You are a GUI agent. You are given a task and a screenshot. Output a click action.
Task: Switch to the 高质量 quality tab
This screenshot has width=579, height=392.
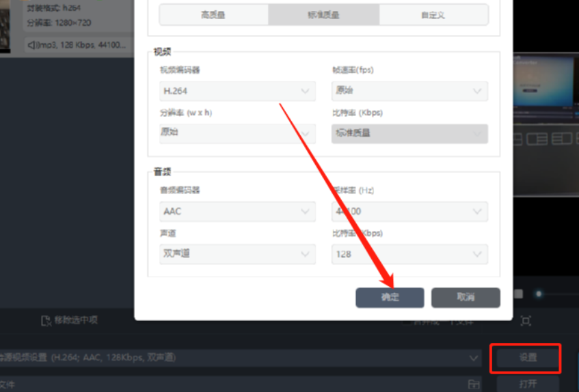213,15
